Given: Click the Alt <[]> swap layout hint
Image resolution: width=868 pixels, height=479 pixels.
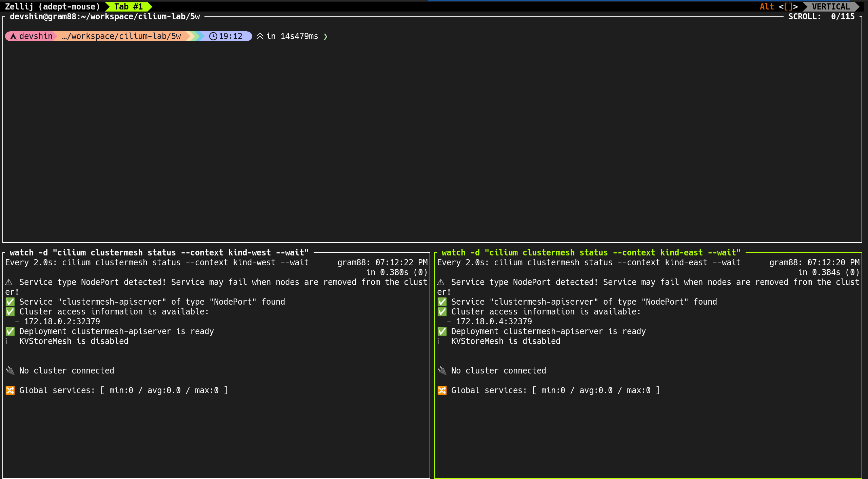Looking at the screenshot, I should pos(778,6).
